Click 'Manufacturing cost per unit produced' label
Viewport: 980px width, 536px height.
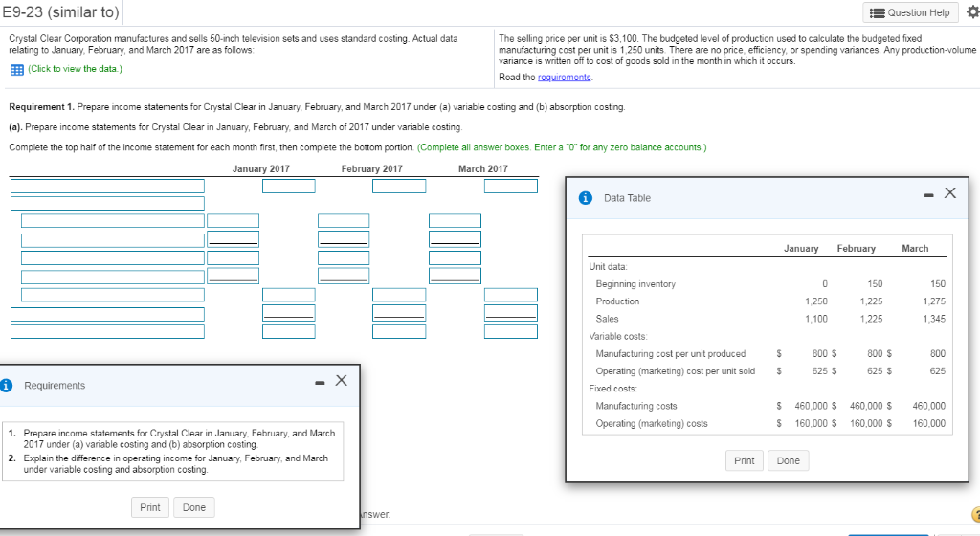click(670, 353)
